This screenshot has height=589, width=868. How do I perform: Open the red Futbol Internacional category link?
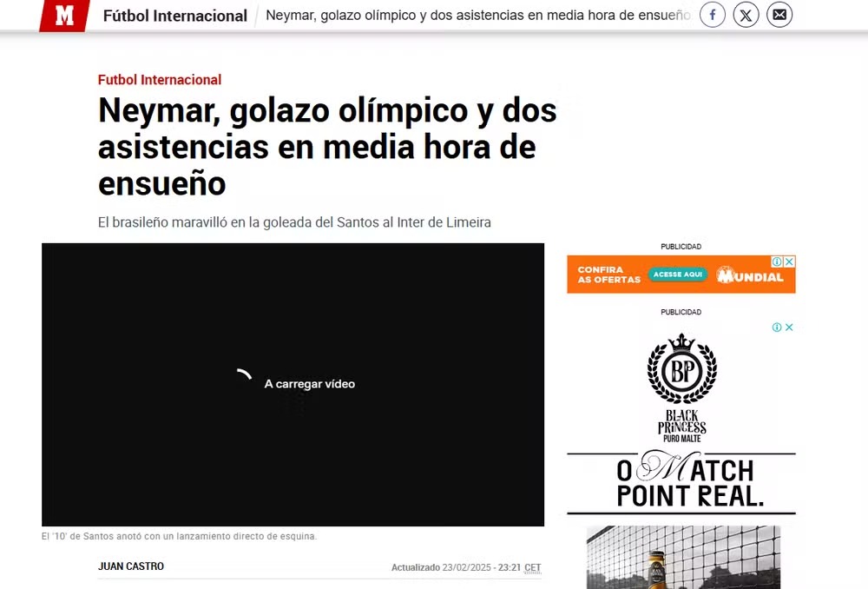coord(160,80)
